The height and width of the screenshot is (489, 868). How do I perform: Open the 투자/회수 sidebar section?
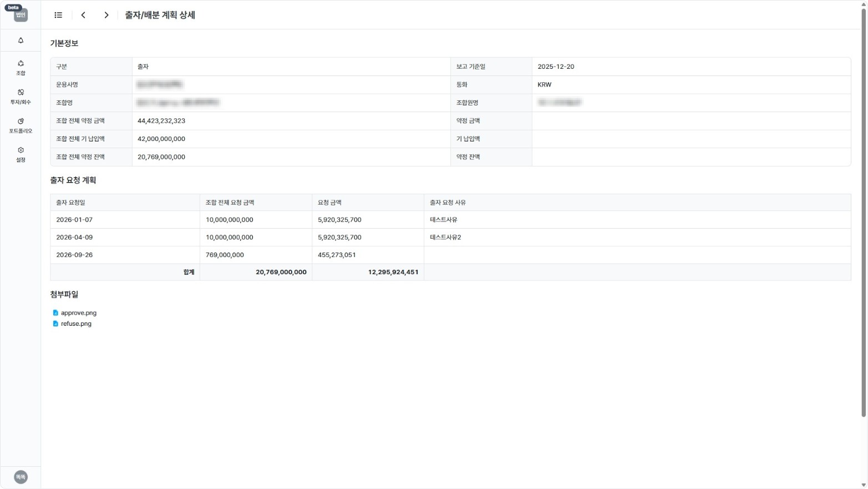click(x=21, y=96)
